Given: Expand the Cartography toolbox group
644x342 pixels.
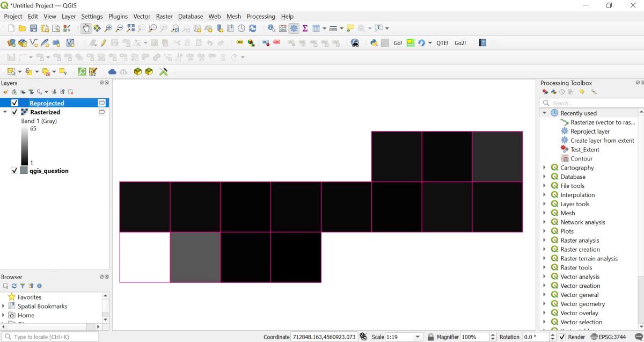Looking at the screenshot, I should point(544,168).
